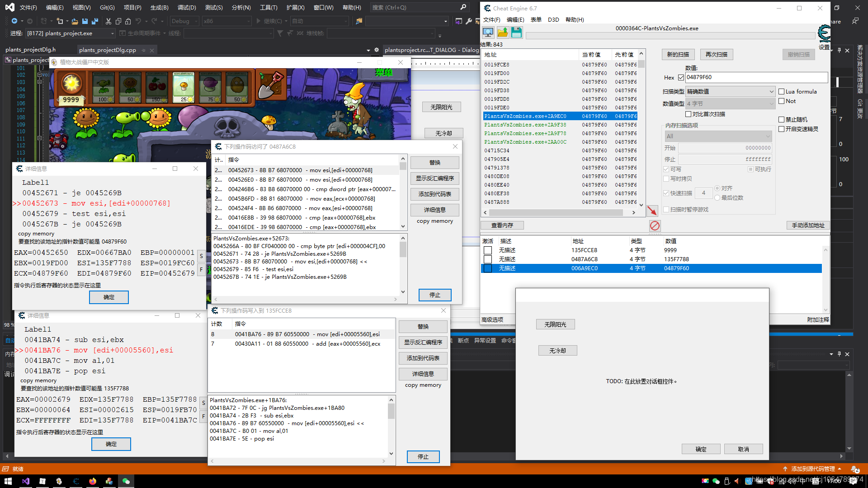868x488 pixels.
Task: Click the Cheat Engine taskbar icon
Action: pos(76,481)
